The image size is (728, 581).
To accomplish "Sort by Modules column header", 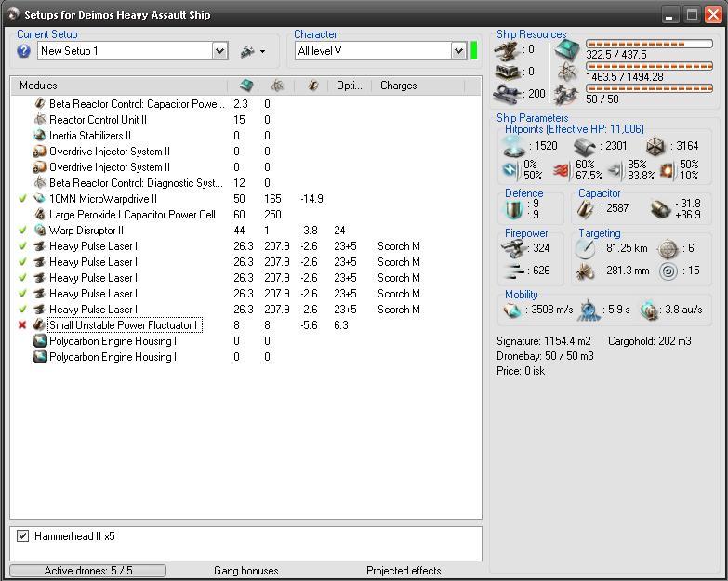I will [x=119, y=86].
